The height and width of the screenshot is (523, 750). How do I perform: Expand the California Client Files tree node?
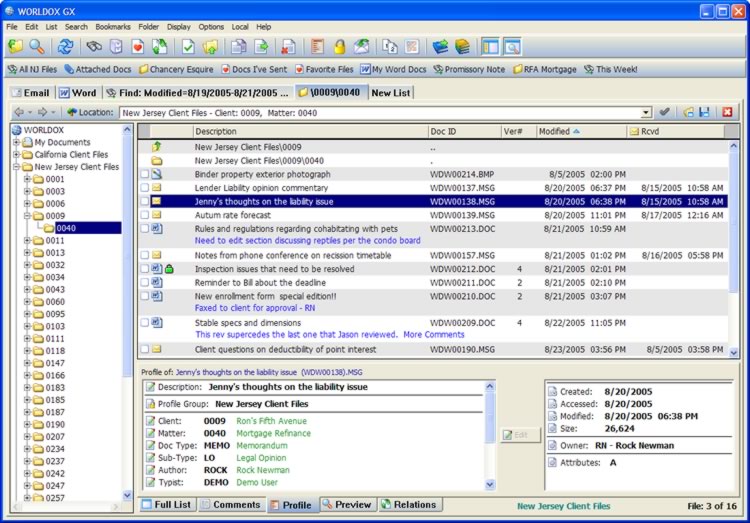[x=16, y=155]
